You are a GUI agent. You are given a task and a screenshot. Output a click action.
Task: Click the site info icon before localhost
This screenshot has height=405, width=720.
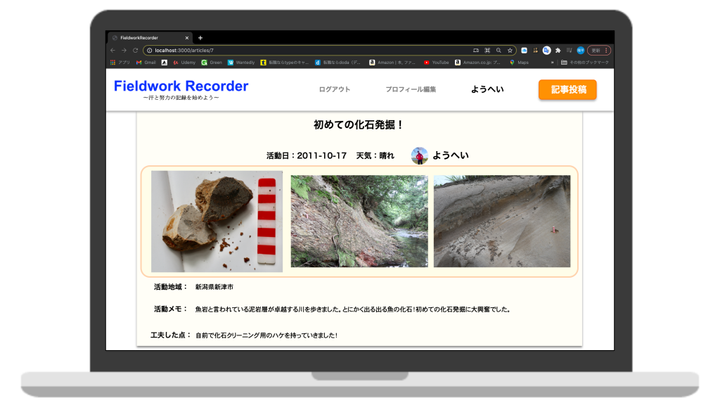tap(149, 51)
